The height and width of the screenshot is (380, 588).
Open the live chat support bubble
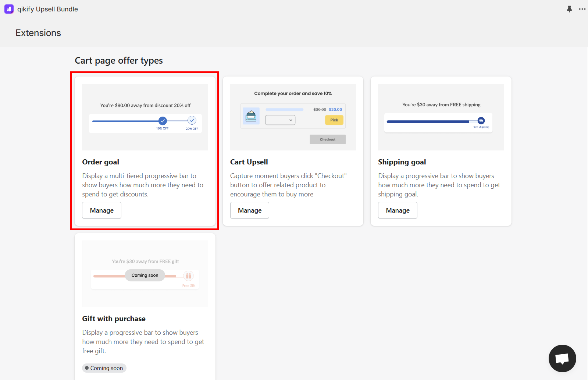562,358
